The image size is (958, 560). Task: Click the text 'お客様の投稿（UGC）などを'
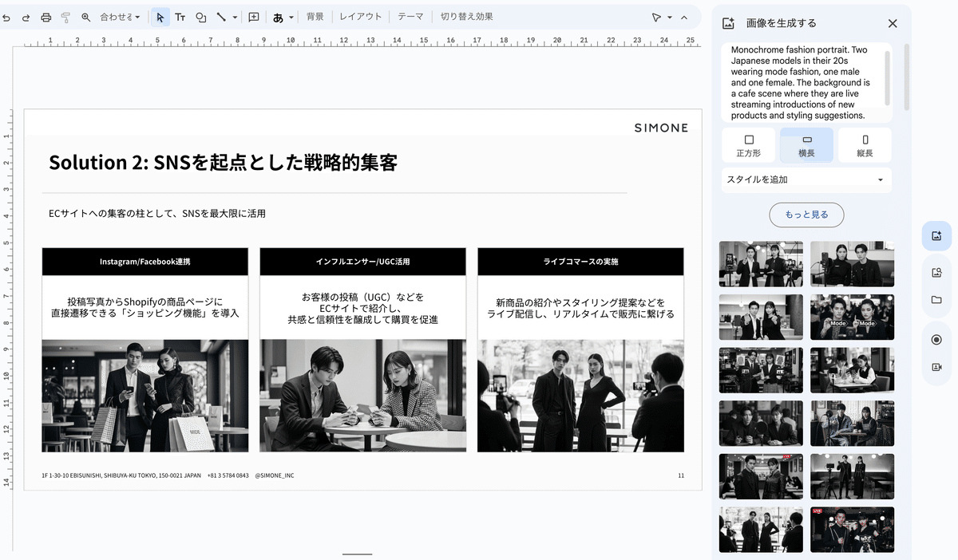[x=362, y=297]
